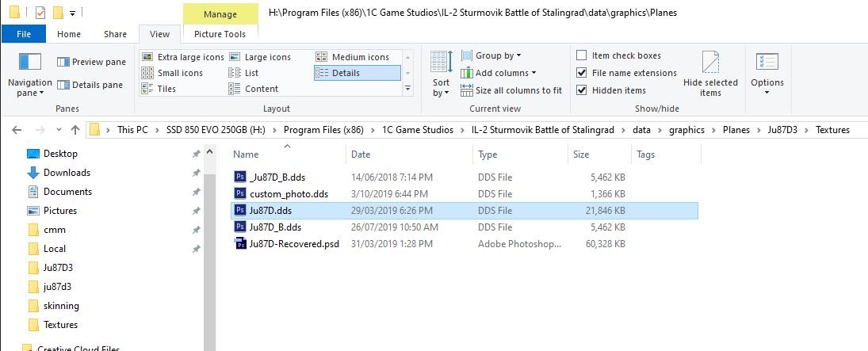
Task: Click Size all columns to fit
Action: (511, 90)
